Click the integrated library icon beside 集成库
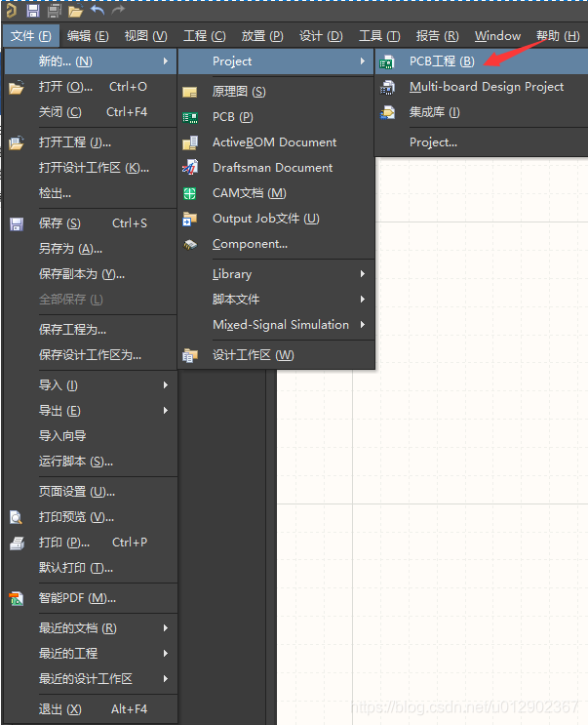The height and width of the screenshot is (725, 588). (387, 112)
